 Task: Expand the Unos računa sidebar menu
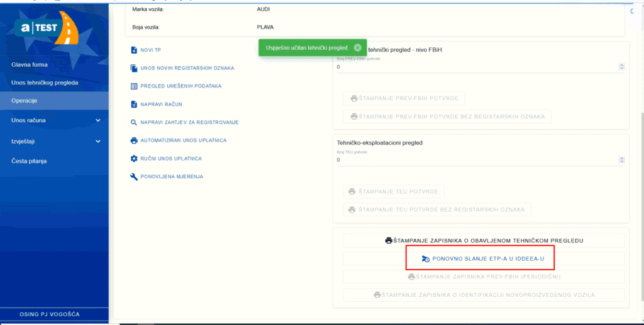pos(97,120)
